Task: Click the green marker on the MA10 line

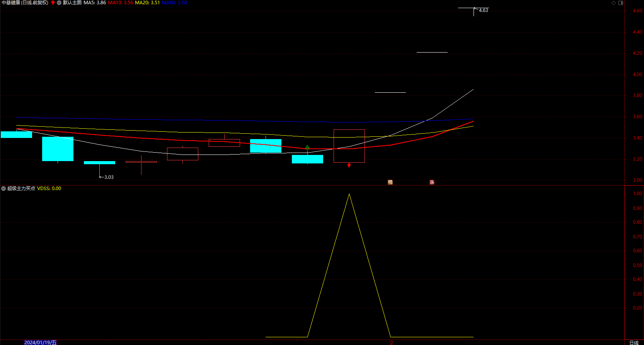Action: click(307, 148)
